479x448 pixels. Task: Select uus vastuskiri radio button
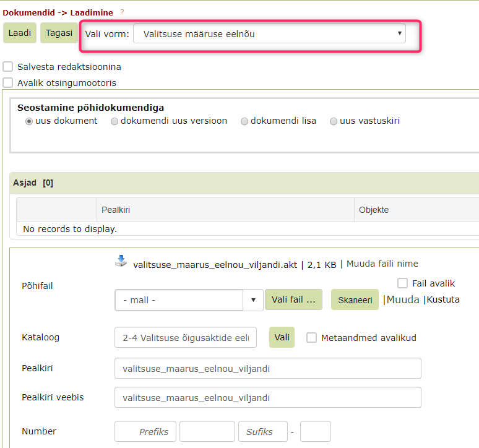click(x=334, y=121)
